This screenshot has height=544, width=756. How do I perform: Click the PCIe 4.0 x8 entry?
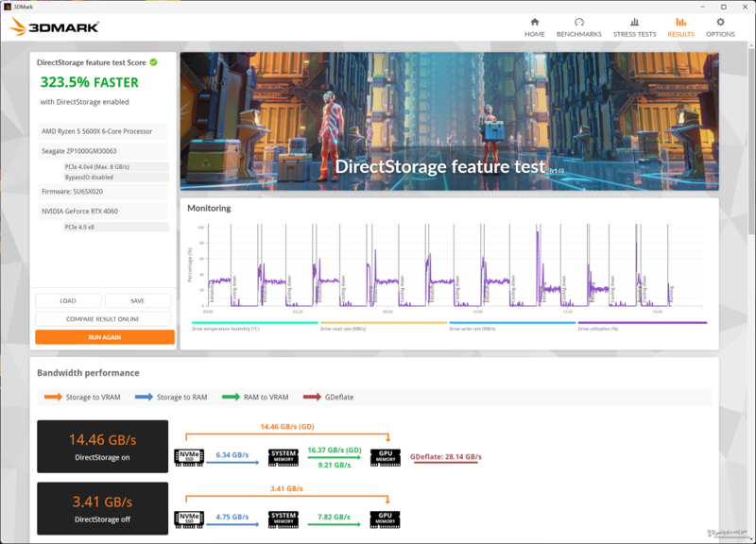tap(116, 227)
